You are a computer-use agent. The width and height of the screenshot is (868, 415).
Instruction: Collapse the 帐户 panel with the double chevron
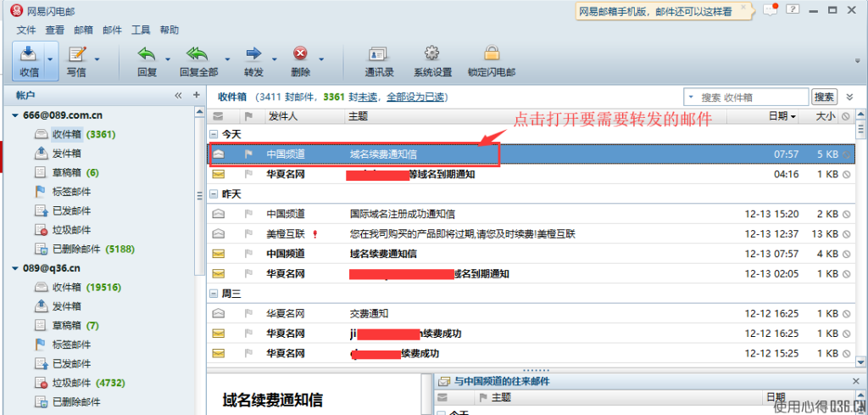click(178, 95)
